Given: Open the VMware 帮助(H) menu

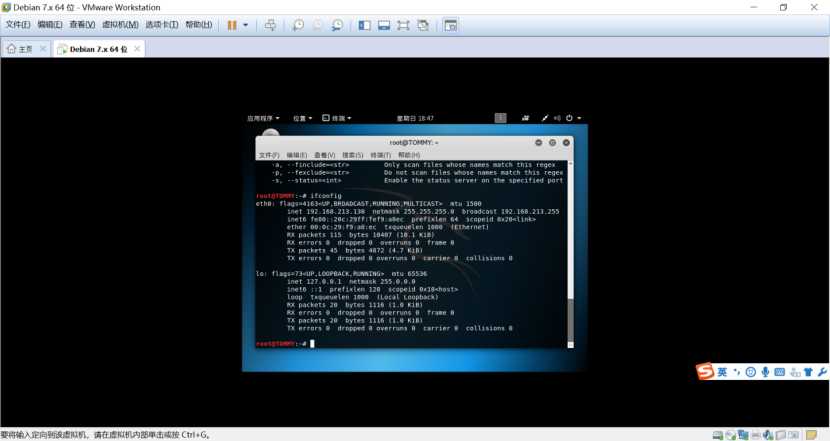Looking at the screenshot, I should pos(199,25).
